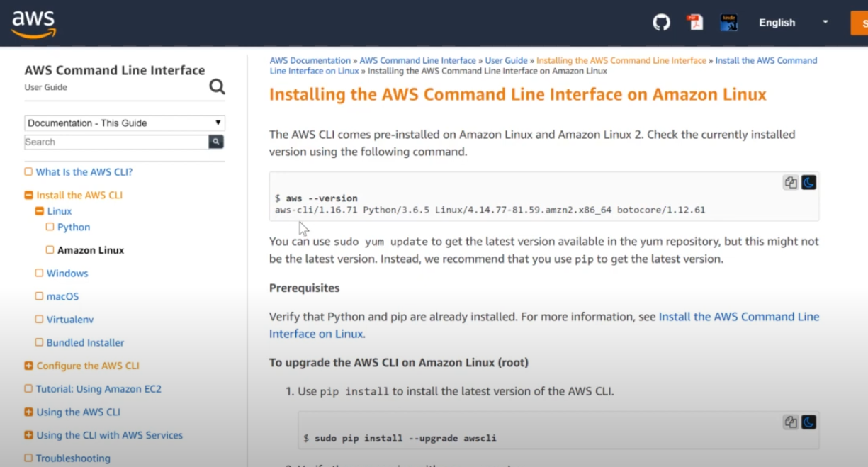
Task: Open the macOS install page
Action: [x=62, y=296]
